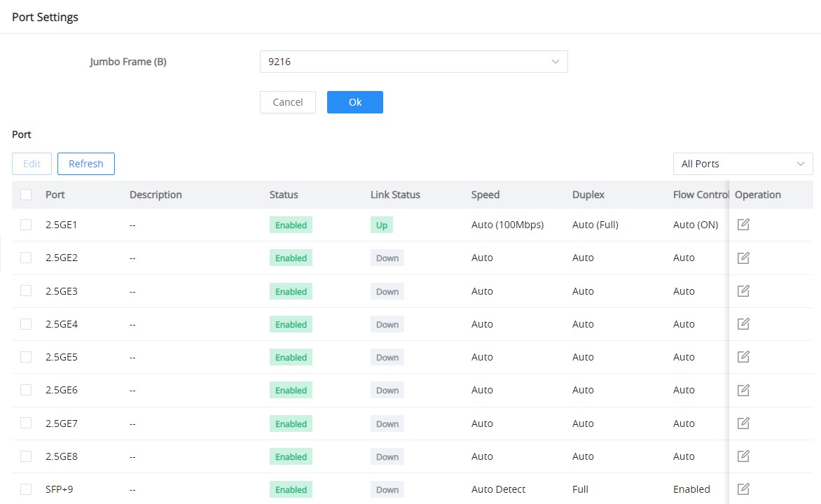Click the Jumbo Frame dropdown chevron arrow

pyautogui.click(x=555, y=62)
